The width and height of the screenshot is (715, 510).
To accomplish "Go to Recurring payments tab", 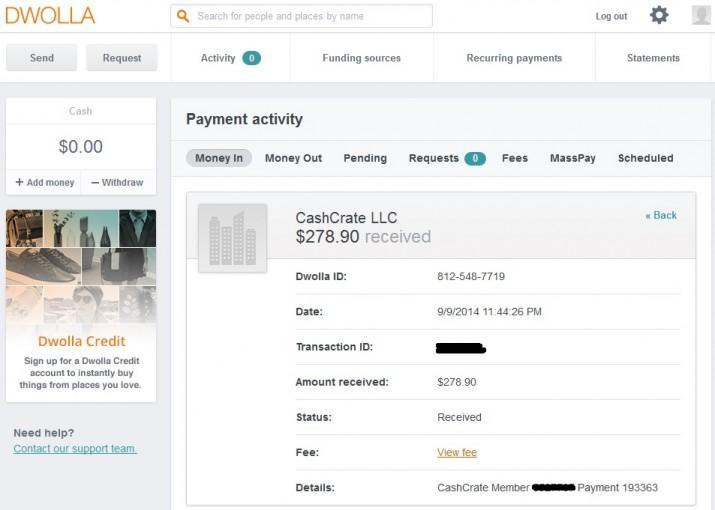I will pyautogui.click(x=514, y=58).
